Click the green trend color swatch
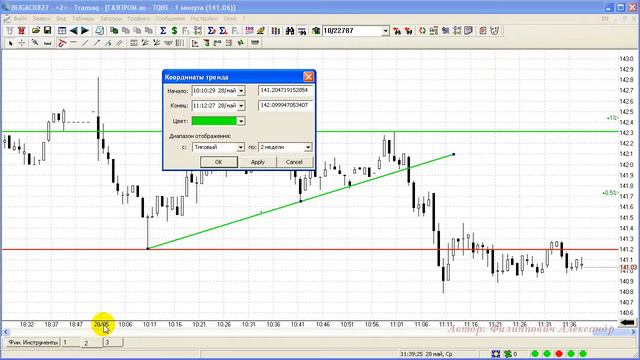Viewport: 640px width, 360px height. click(x=214, y=121)
